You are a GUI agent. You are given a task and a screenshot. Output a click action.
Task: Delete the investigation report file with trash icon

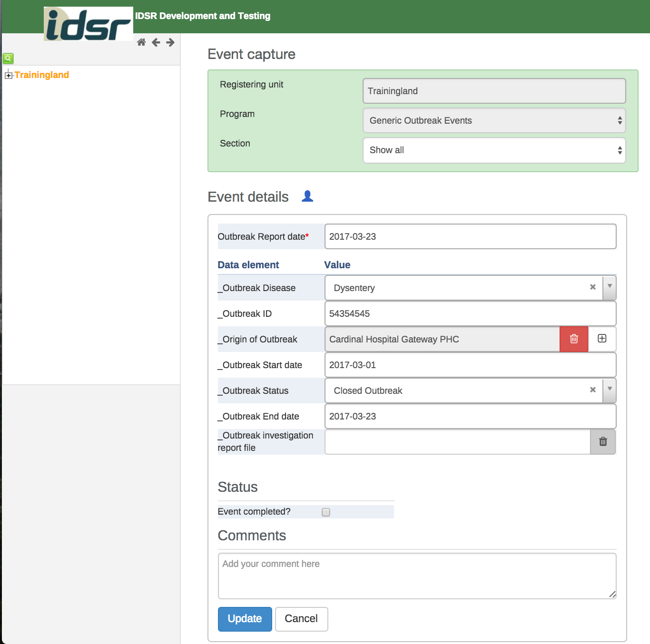click(x=603, y=442)
